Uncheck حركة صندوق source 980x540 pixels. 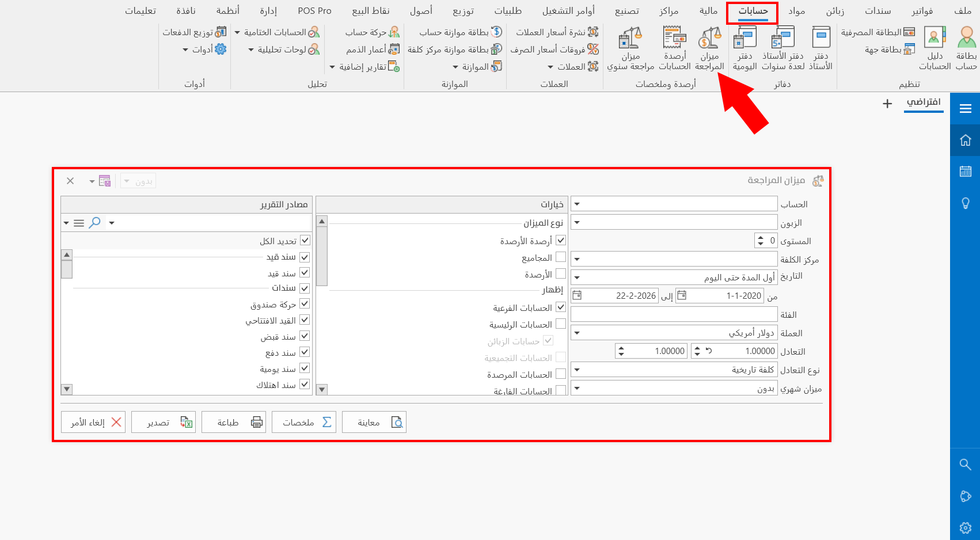pos(305,303)
